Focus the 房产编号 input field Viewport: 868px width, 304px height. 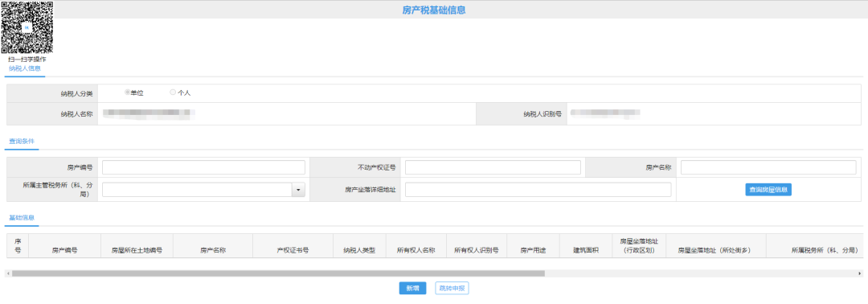203,167
